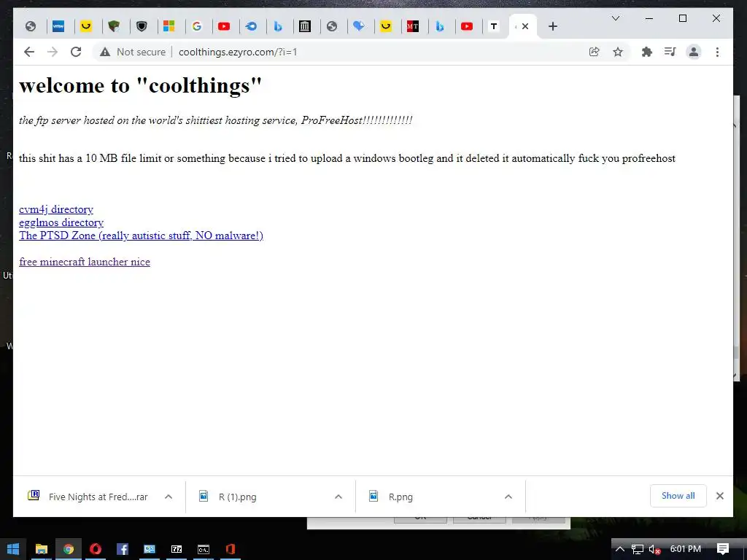Show hidden system tray icons

620,549
